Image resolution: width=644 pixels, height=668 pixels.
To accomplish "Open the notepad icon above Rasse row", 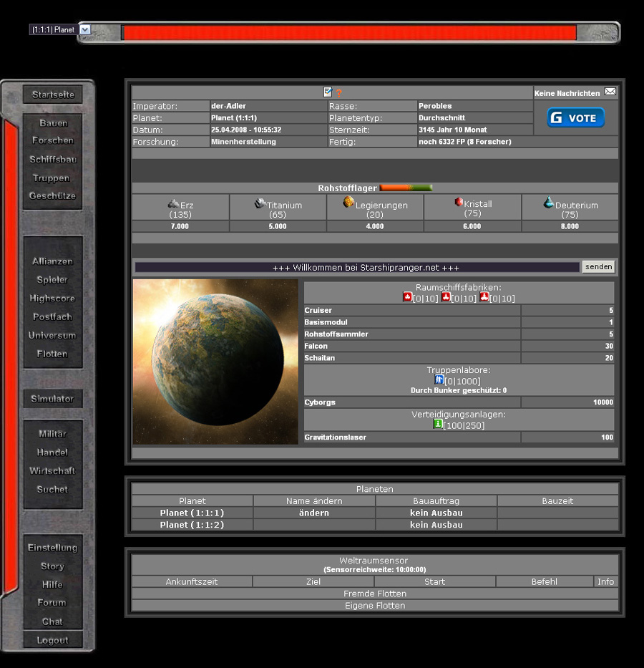I will pos(328,92).
